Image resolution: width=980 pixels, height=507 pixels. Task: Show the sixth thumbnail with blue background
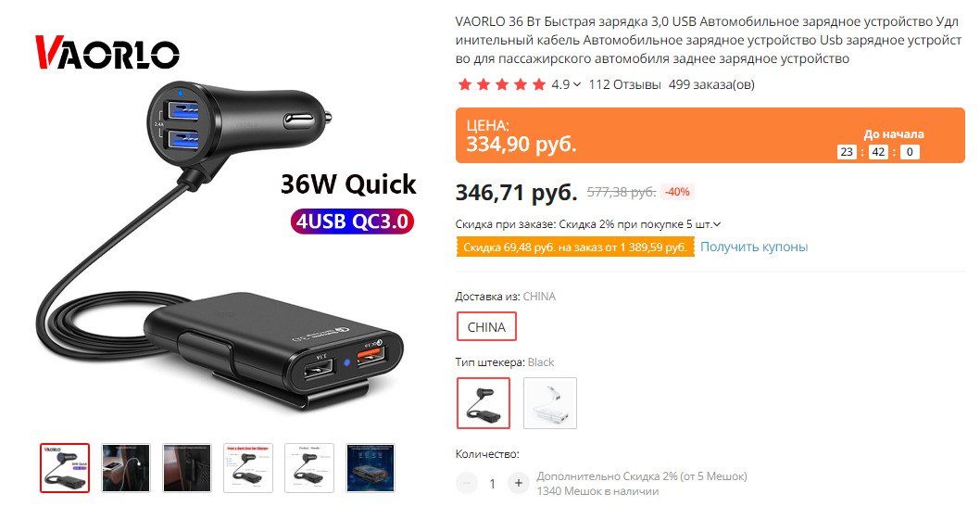(x=371, y=468)
